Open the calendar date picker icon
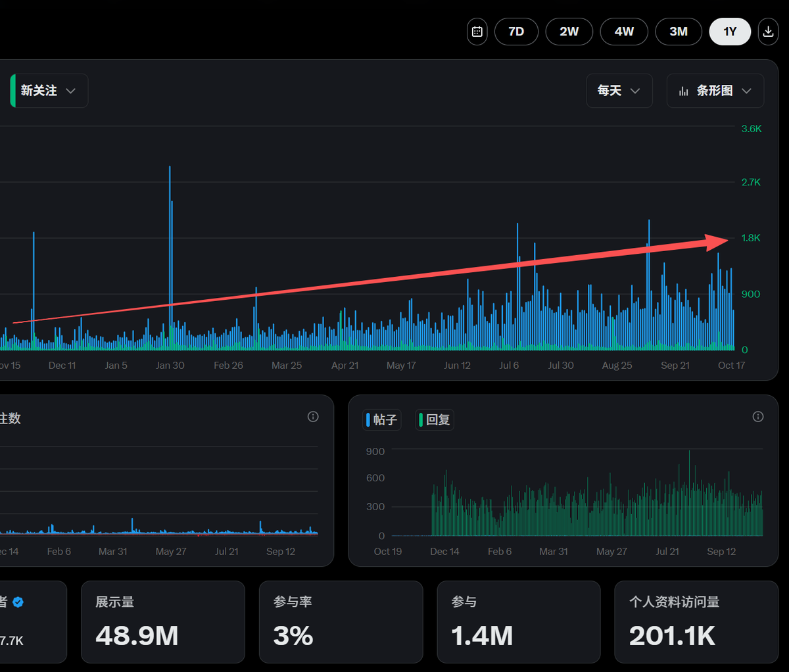Viewport: 789px width, 672px height. 477,32
